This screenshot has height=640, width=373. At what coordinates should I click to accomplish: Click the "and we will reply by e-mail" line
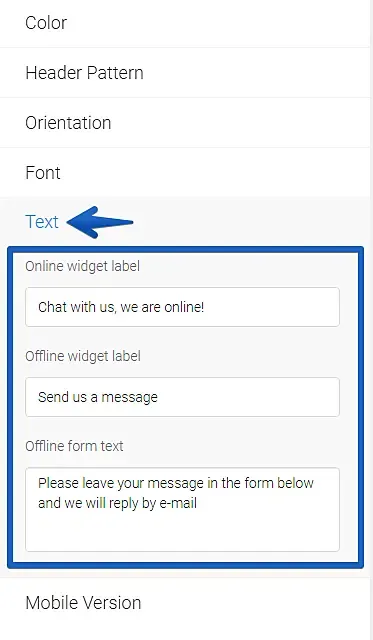point(118,503)
